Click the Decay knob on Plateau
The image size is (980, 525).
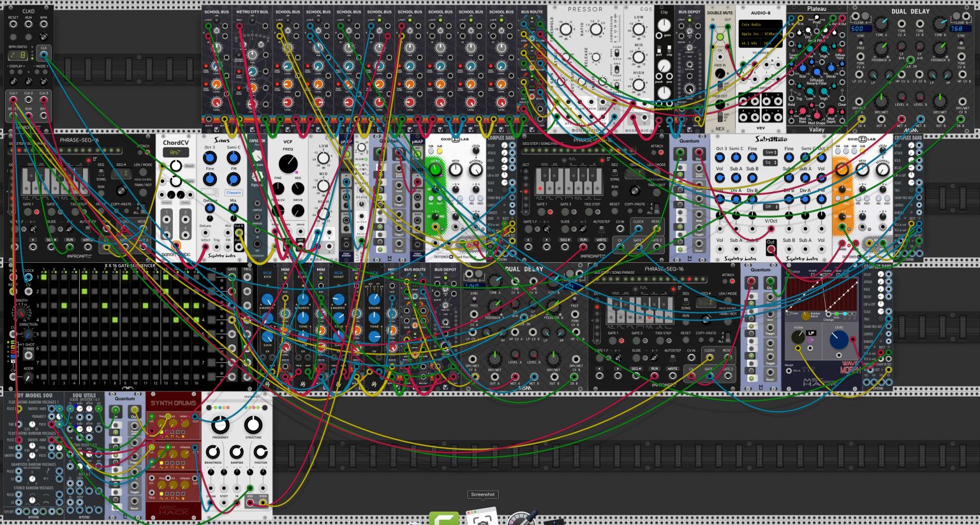pos(831,67)
